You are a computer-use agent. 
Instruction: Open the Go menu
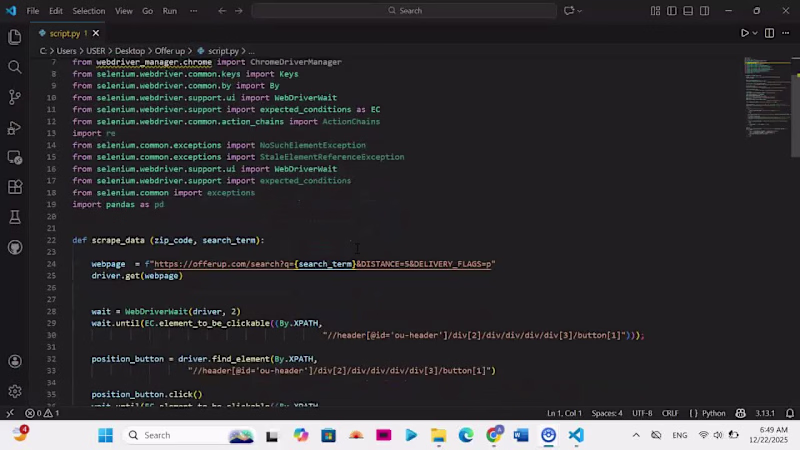click(x=147, y=11)
